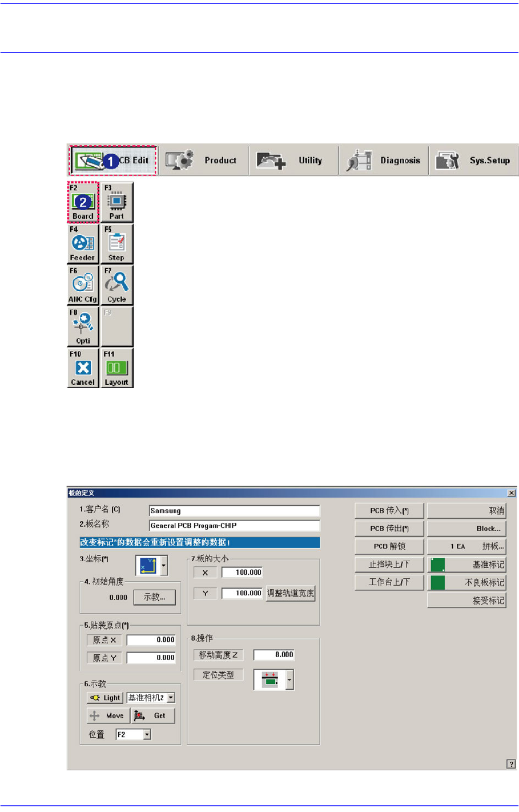
Task: Click the X button in board size
Action: 205,573
